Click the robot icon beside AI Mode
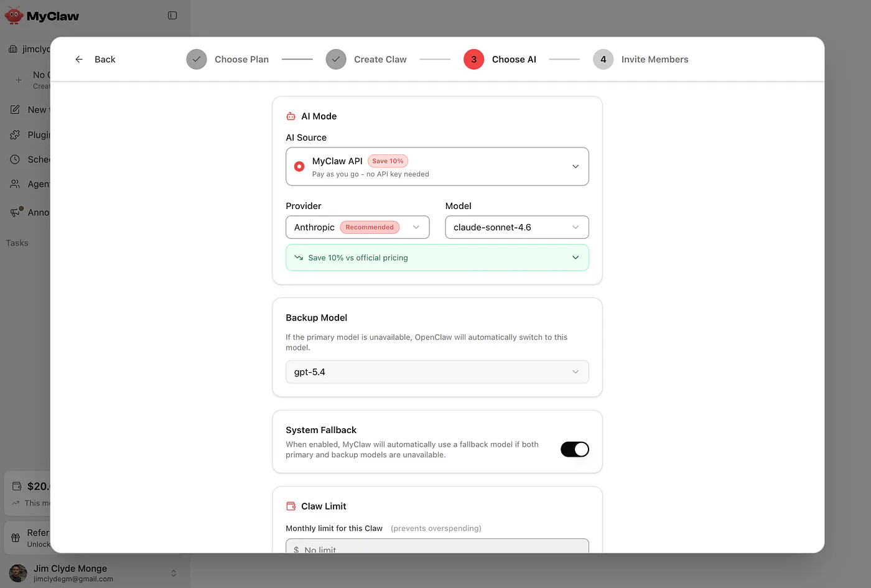 291,116
